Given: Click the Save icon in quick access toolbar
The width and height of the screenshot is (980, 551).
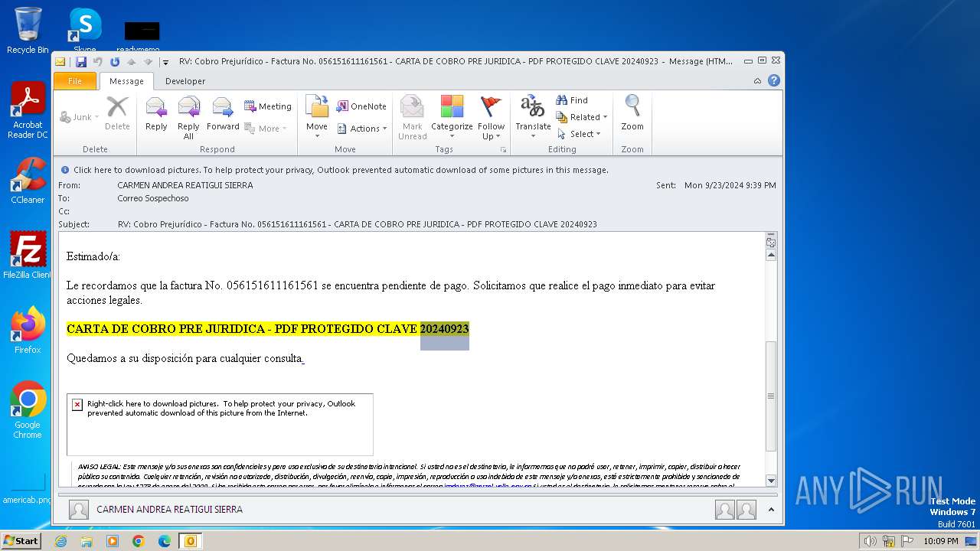Looking at the screenshot, I should point(81,61).
